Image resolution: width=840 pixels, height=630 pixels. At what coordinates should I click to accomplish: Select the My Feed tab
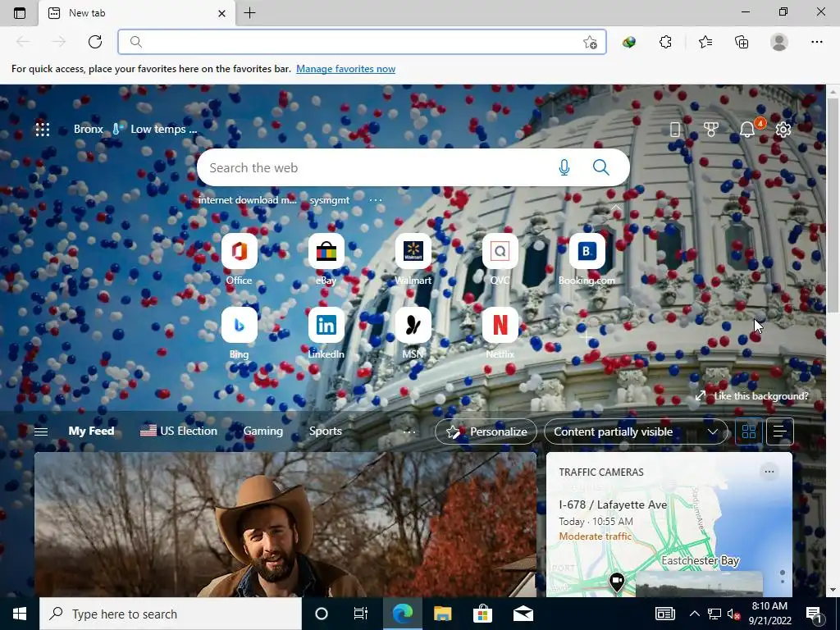click(x=91, y=431)
